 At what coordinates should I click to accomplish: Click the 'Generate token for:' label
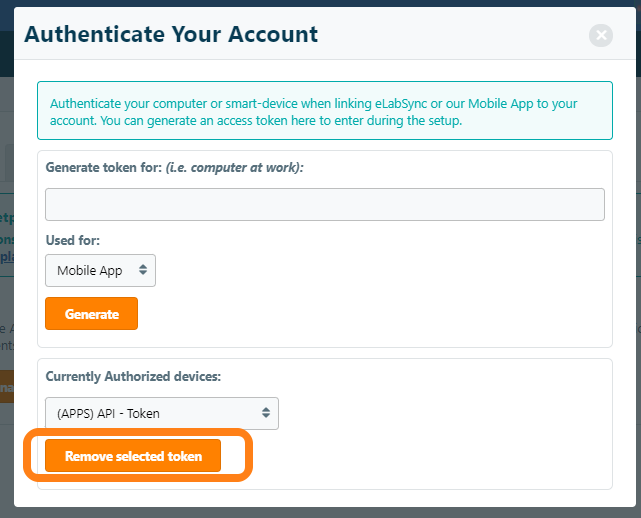tap(103, 167)
